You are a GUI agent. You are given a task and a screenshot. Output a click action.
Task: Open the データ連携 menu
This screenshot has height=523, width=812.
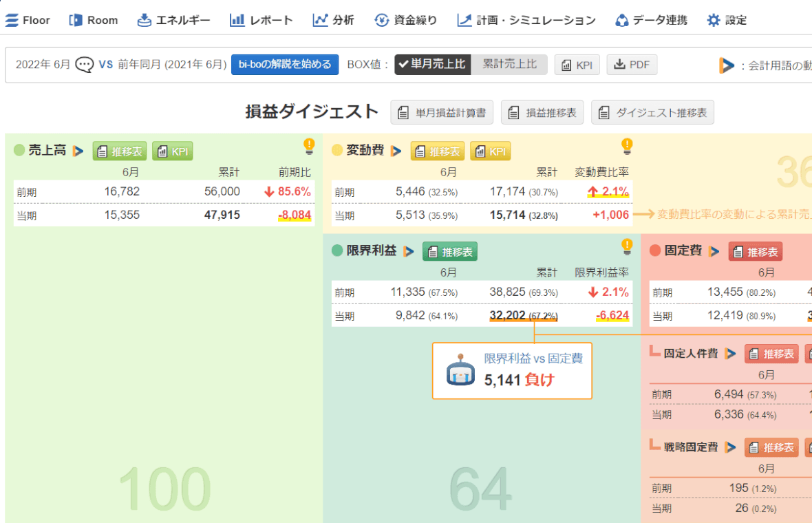651,20
